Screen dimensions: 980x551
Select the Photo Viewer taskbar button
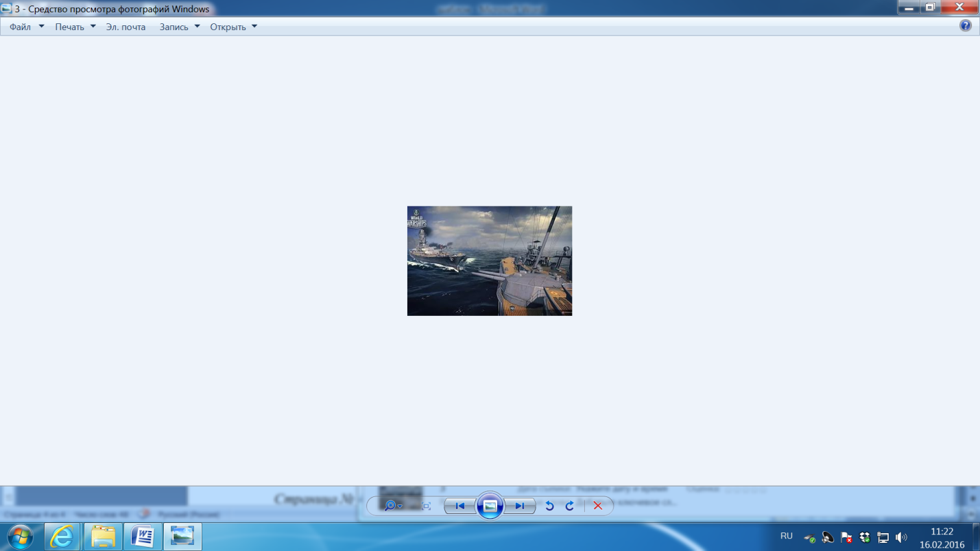tap(182, 536)
